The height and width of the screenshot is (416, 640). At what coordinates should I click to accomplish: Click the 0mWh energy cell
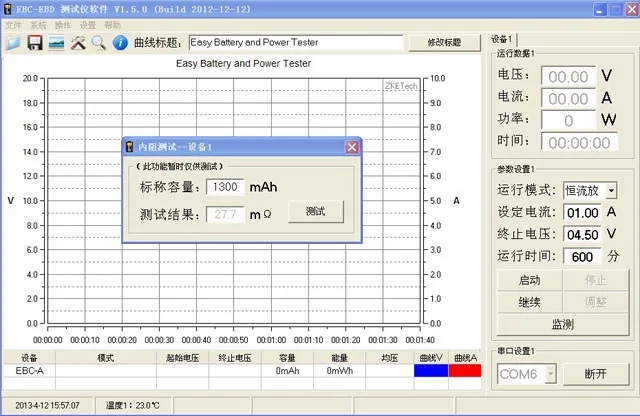click(x=340, y=371)
